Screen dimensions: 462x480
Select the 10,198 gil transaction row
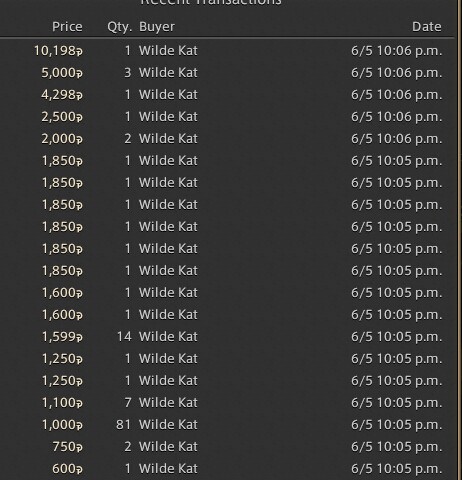coord(227,51)
